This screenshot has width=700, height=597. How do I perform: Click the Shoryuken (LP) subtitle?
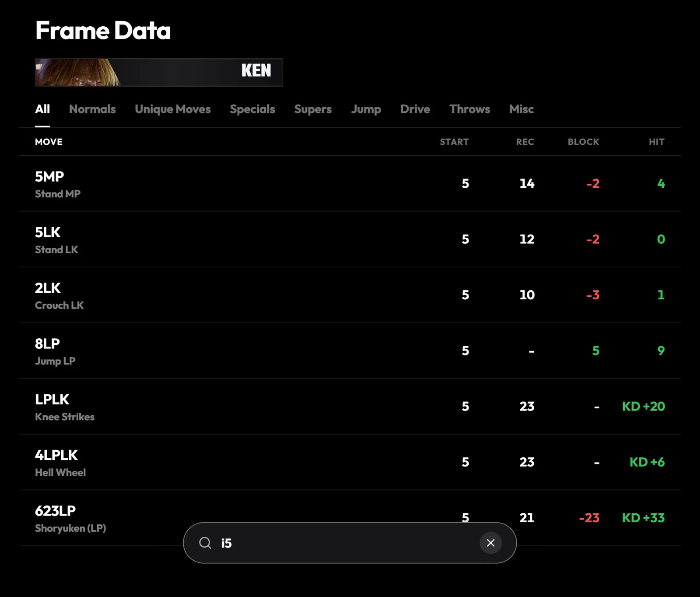click(x=70, y=528)
